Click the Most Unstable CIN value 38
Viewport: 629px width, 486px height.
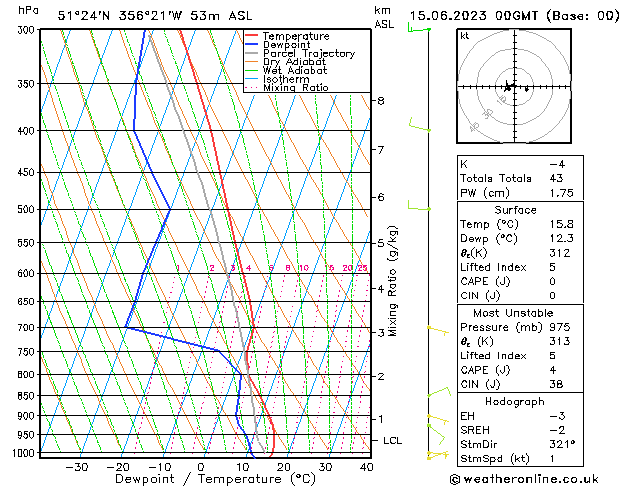(x=556, y=384)
